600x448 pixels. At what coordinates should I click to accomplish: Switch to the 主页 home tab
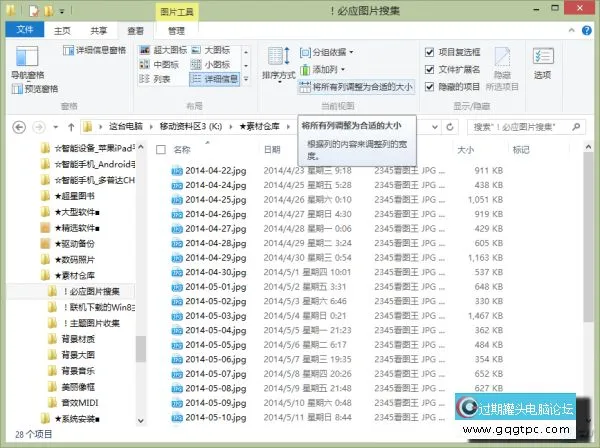(x=62, y=31)
